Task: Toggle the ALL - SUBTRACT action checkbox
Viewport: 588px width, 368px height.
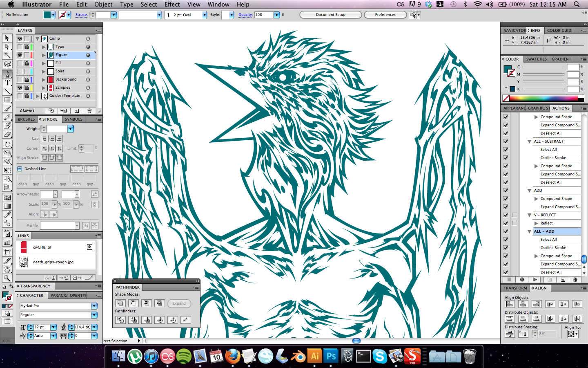Action: pyautogui.click(x=506, y=141)
